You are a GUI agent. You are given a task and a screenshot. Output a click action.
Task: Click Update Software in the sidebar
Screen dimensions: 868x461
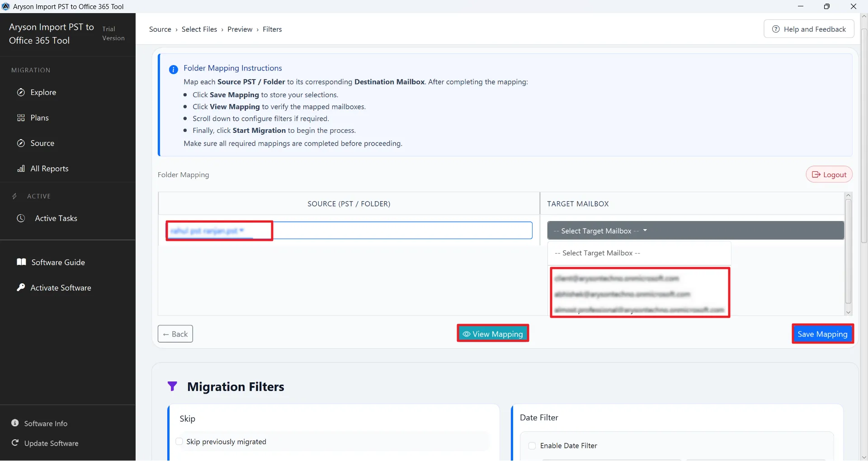click(51, 443)
